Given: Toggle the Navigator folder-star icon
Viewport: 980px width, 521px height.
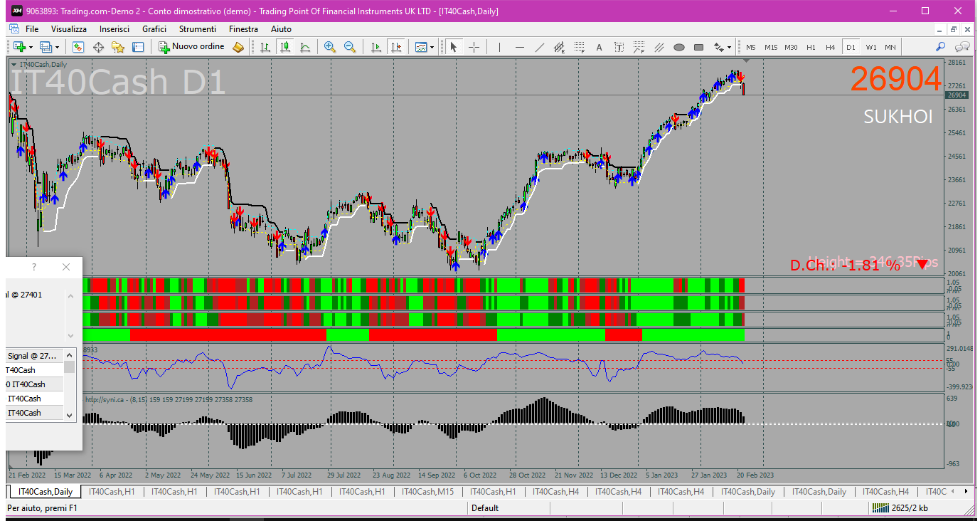Looking at the screenshot, I should point(118,47).
